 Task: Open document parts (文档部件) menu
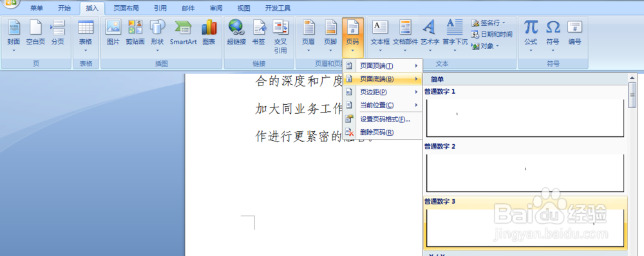[x=405, y=36]
